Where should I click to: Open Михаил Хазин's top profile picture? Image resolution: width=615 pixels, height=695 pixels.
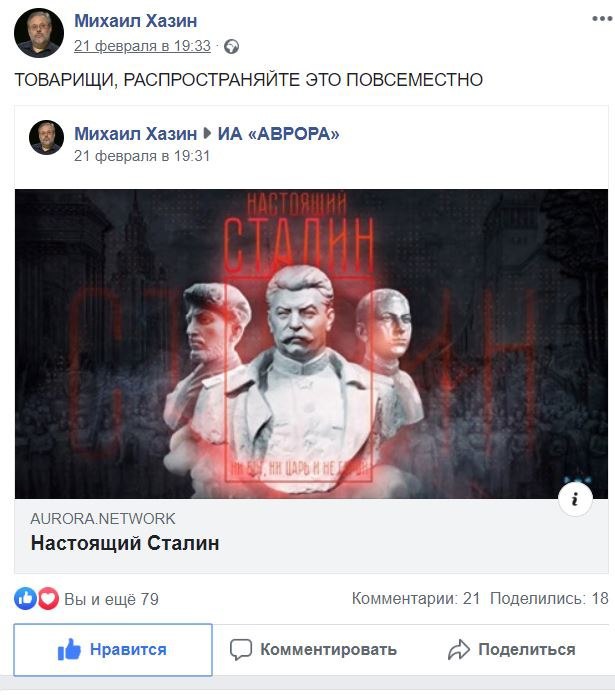(39, 33)
